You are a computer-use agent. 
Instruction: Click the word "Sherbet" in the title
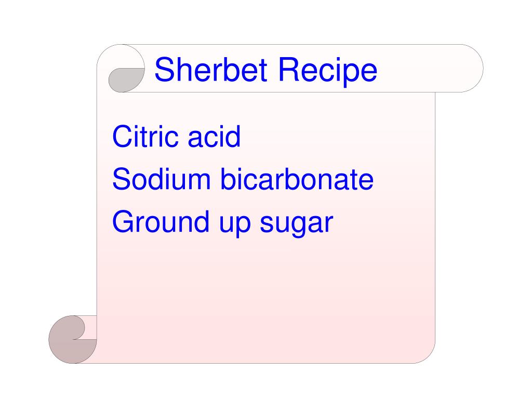(211, 70)
